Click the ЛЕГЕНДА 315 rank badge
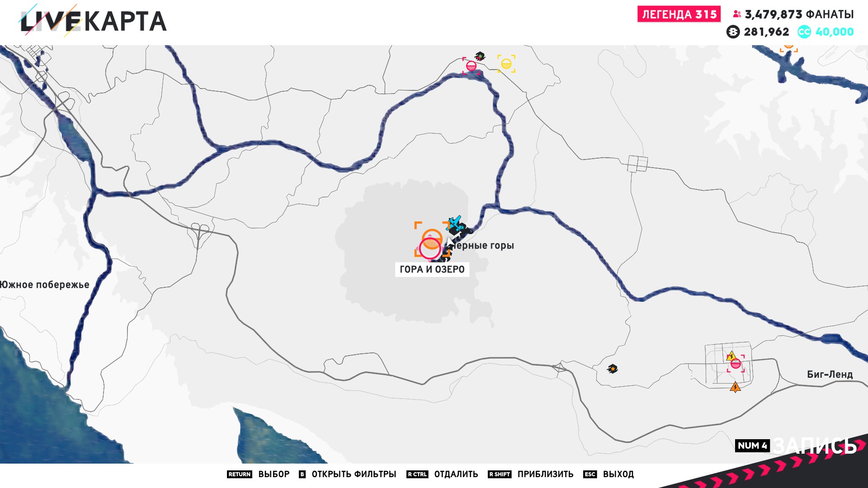 point(679,14)
